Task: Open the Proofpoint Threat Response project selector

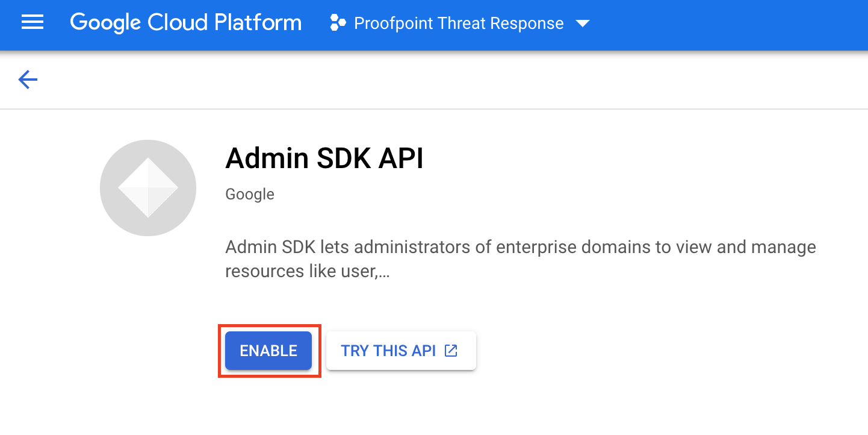Action: [x=459, y=23]
